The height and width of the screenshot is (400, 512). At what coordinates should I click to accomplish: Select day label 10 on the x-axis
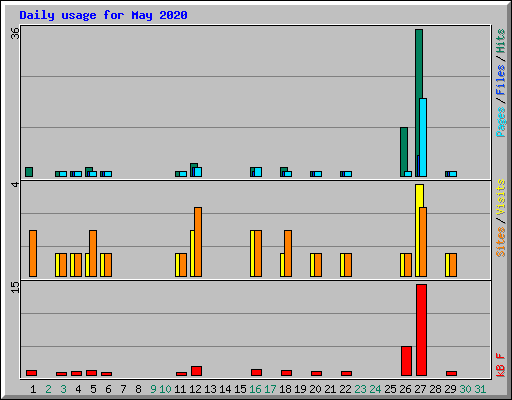[x=165, y=389]
